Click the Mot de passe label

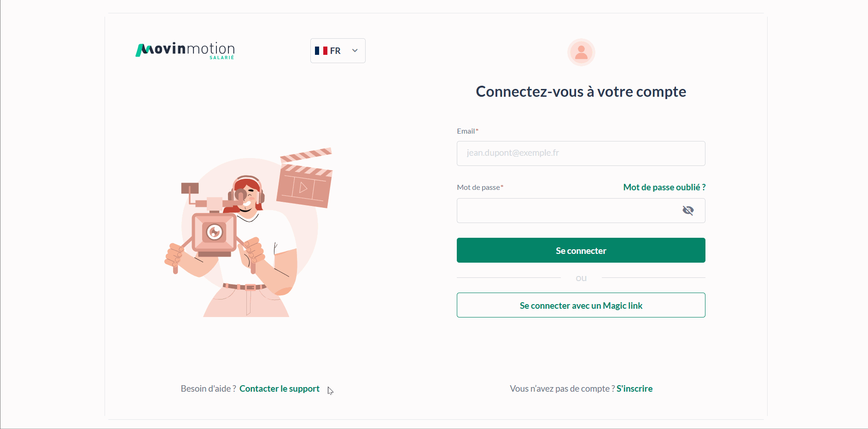click(478, 188)
